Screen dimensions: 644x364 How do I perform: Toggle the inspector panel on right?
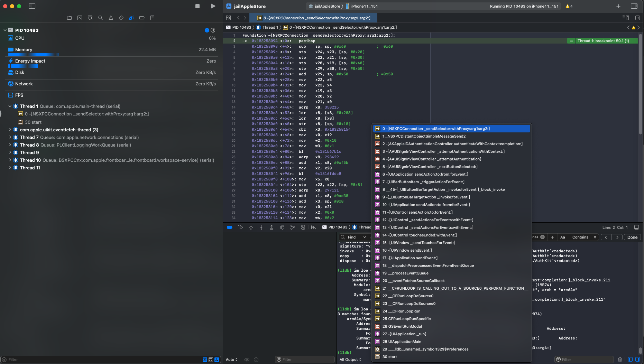(x=634, y=6)
